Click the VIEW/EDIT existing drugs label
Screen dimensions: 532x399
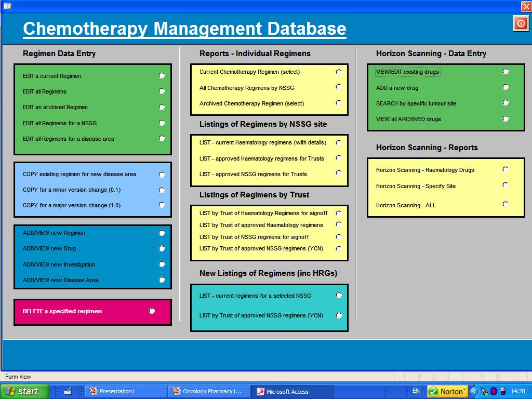coord(407,72)
